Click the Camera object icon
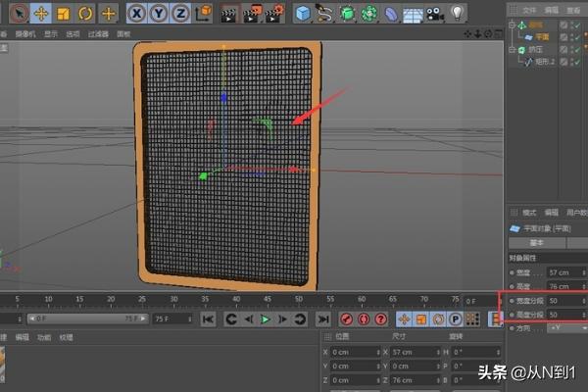This screenshot has height=392, width=588. (434, 14)
